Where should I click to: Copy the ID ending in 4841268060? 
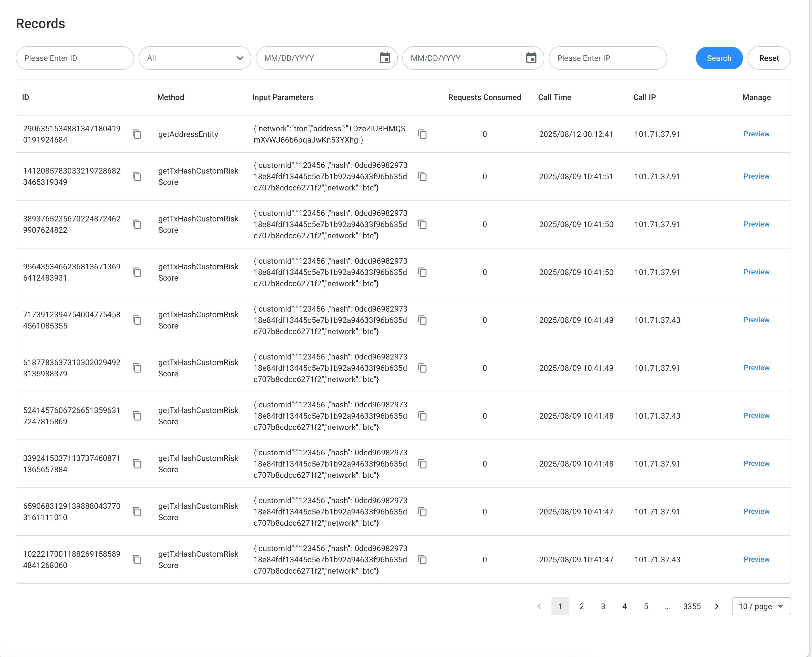click(x=137, y=560)
